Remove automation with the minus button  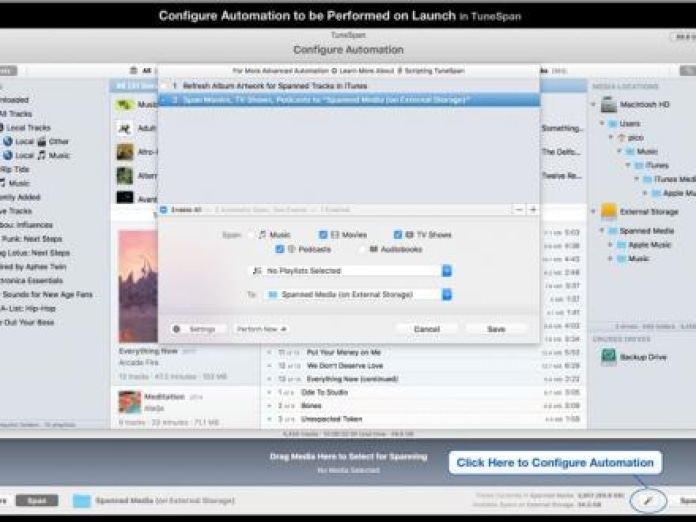click(x=518, y=209)
